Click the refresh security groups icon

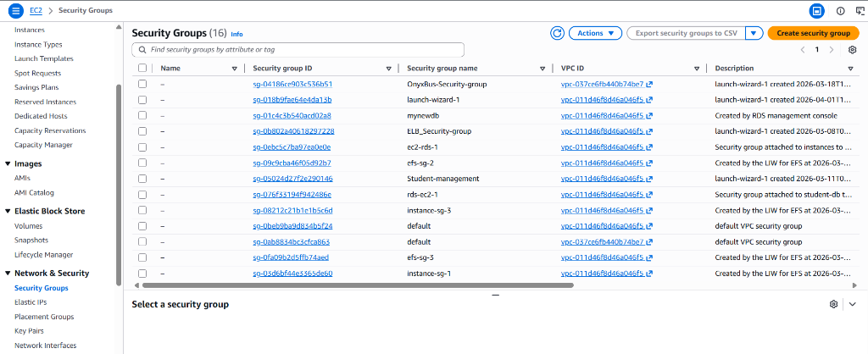557,33
